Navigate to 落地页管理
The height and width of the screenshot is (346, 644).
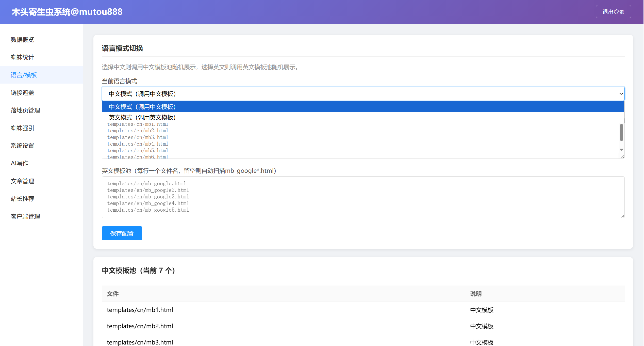tap(41, 110)
